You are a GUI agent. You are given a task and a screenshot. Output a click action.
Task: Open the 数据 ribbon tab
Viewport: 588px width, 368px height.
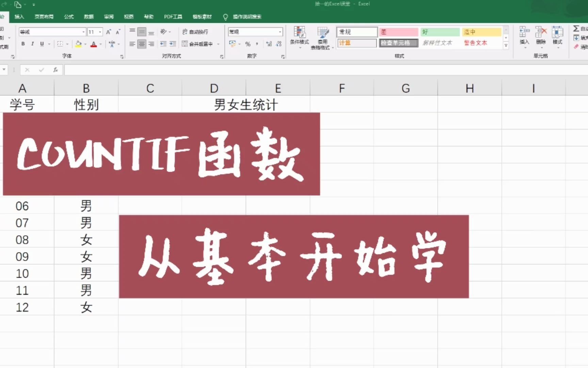pos(88,16)
